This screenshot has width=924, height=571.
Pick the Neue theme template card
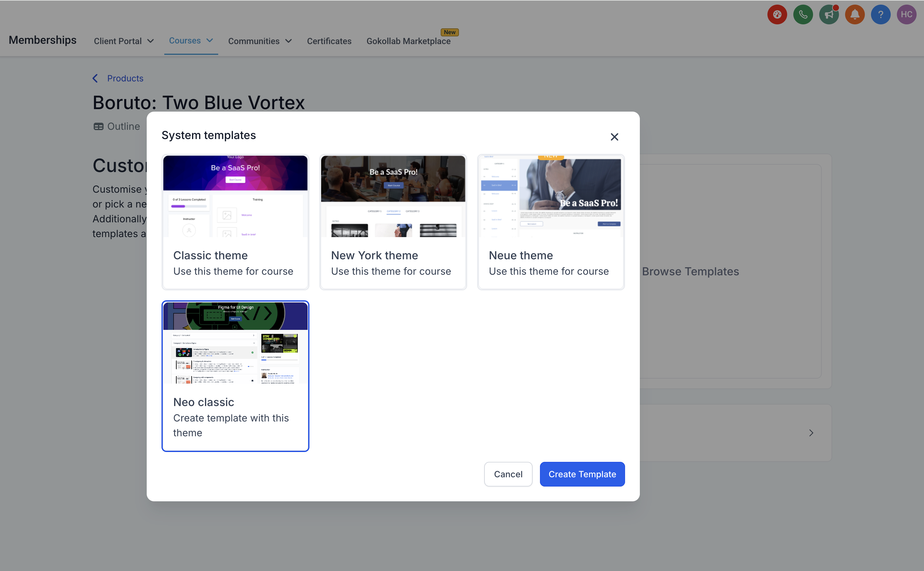550,222
